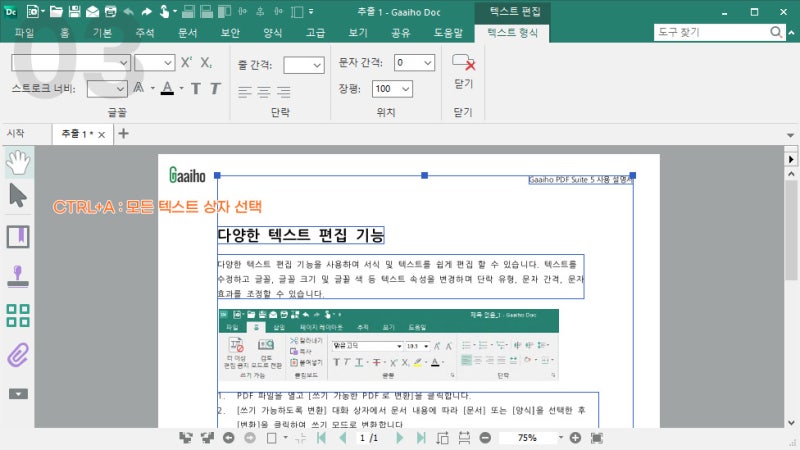Click the search magnifier icon

click(776, 32)
